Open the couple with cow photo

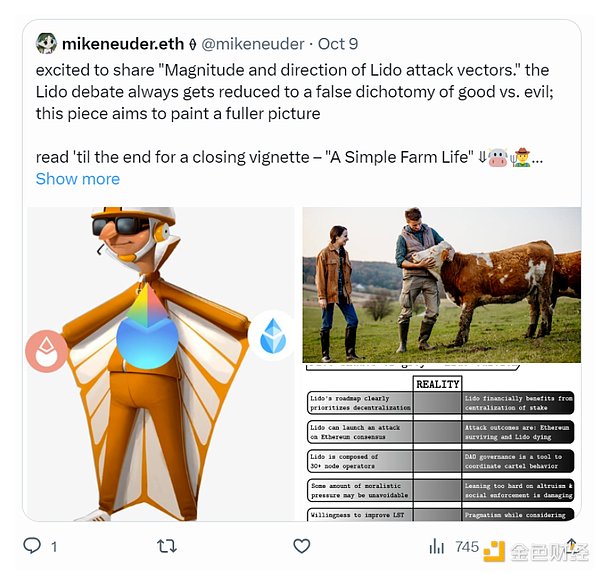pos(441,284)
